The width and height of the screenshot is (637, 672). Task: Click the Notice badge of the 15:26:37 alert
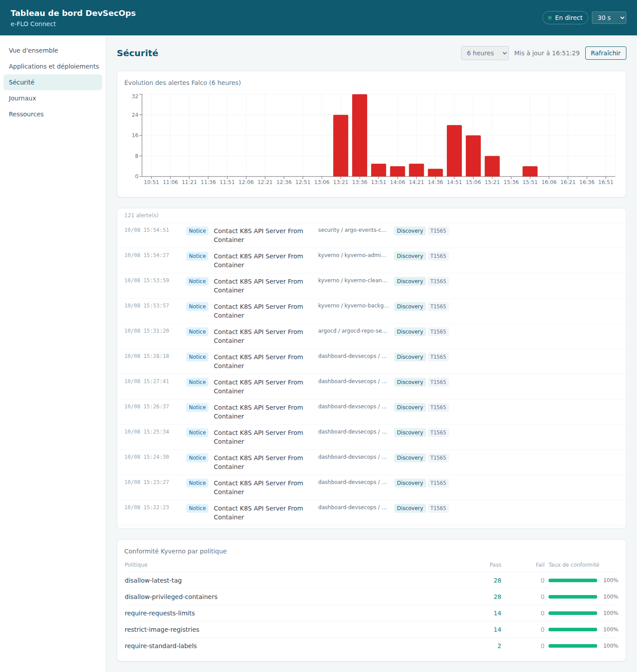point(197,407)
